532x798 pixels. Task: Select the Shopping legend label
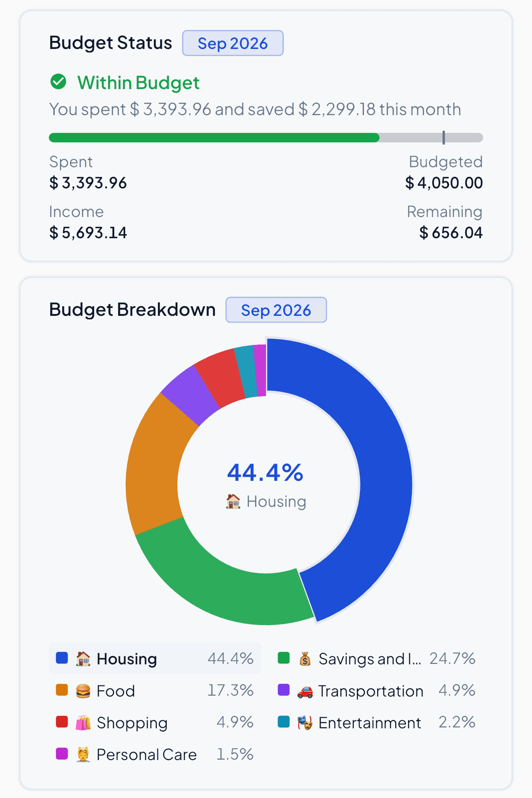point(132,723)
